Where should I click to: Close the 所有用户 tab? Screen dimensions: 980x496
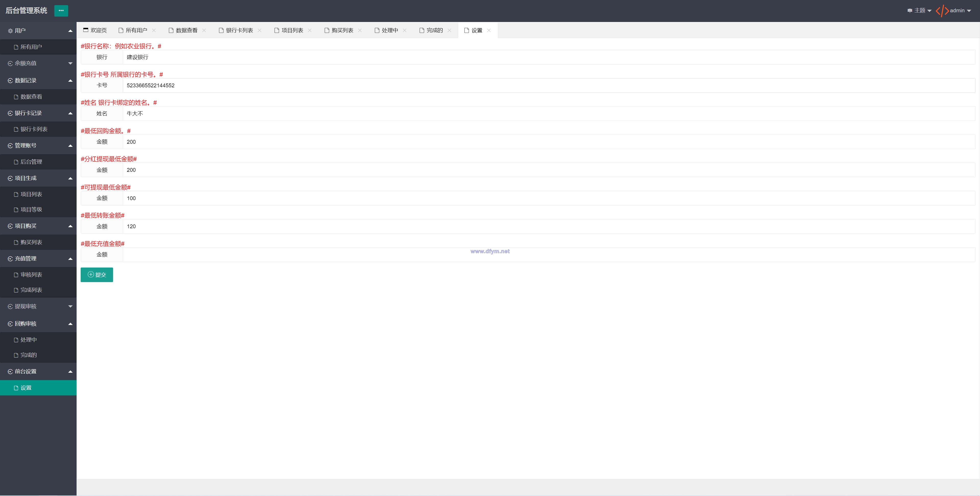154,30
